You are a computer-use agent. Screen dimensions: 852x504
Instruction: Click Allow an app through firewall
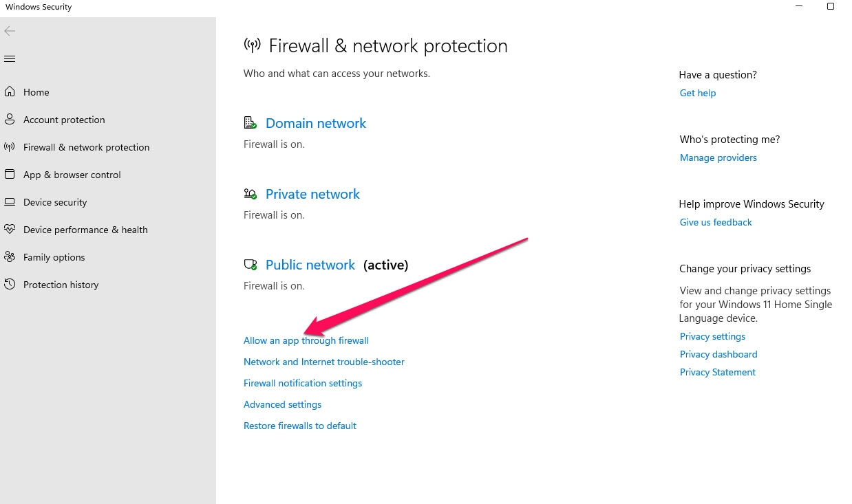tap(306, 340)
